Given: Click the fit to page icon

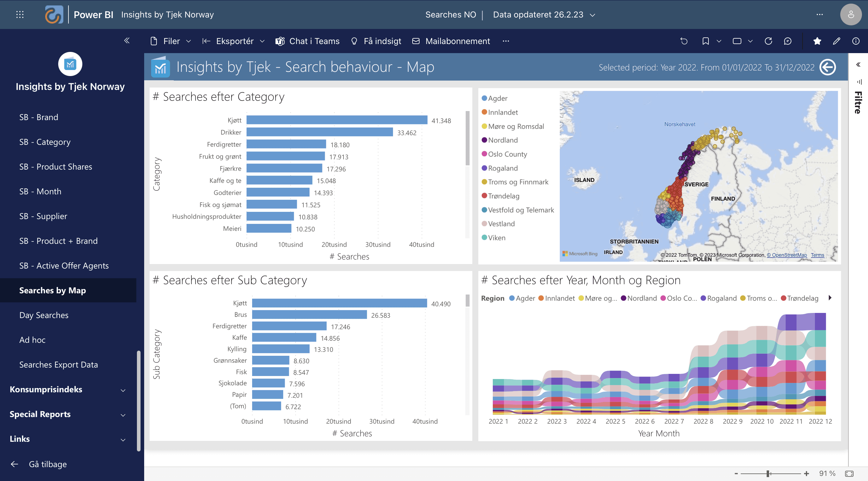Looking at the screenshot, I should click(x=849, y=473).
